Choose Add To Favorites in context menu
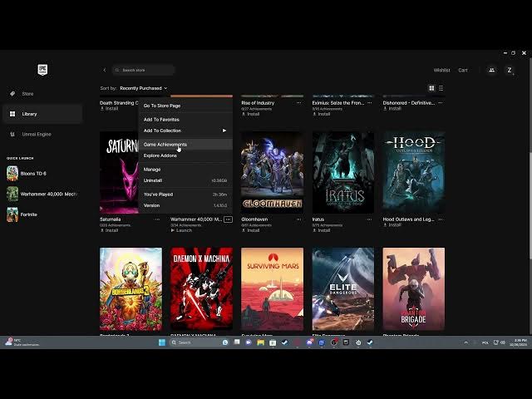532x399 pixels. coord(185,120)
